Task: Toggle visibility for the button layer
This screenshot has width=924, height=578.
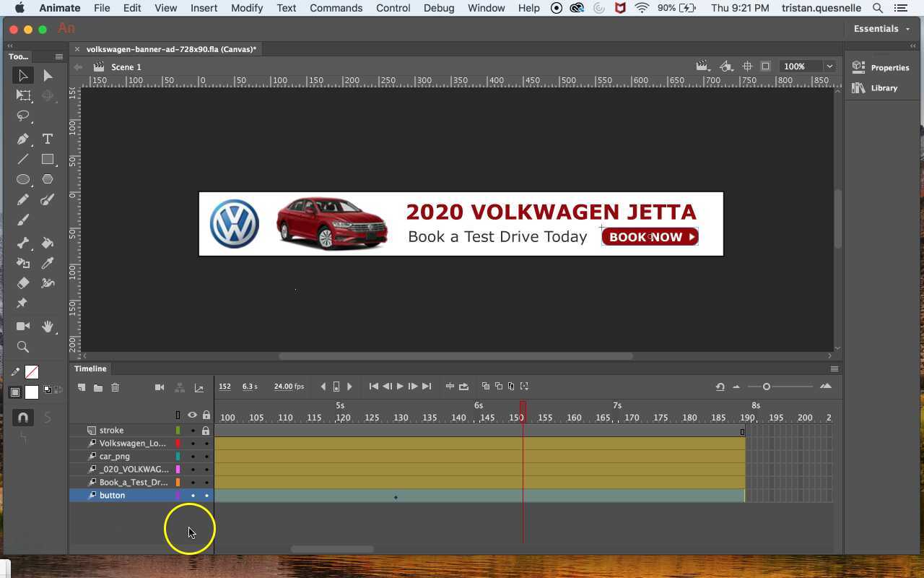Action: tap(193, 495)
